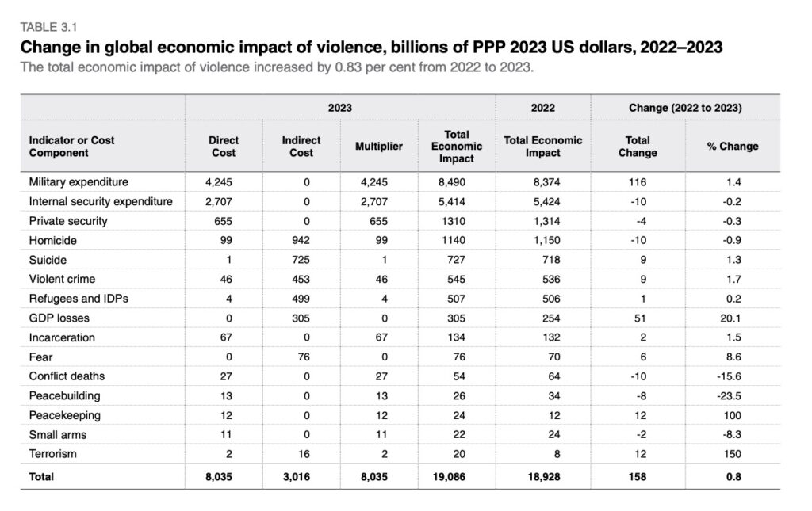812x511 pixels.
Task: Click the "Military expenditure" row label
Action: click(78, 181)
